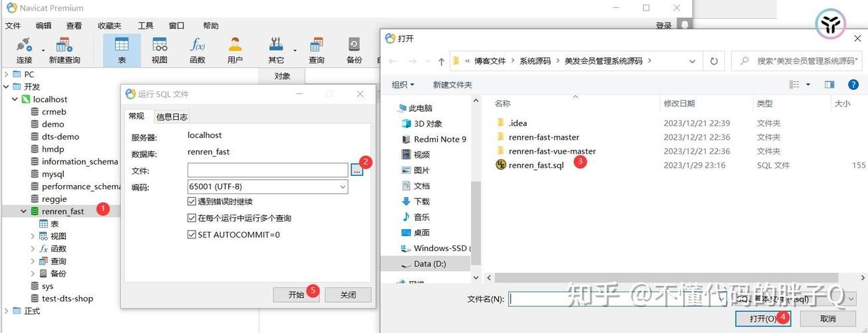
Task: Click the file browse (...) button
Action: pos(357,170)
